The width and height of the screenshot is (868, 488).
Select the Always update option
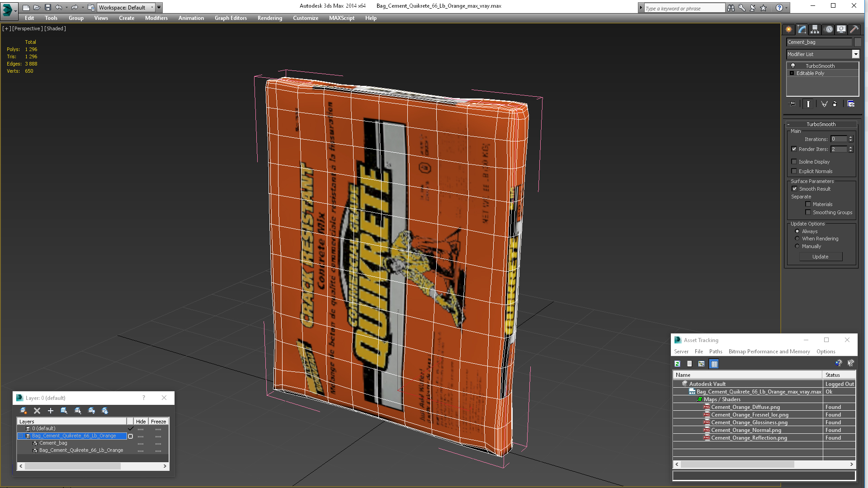pyautogui.click(x=797, y=231)
